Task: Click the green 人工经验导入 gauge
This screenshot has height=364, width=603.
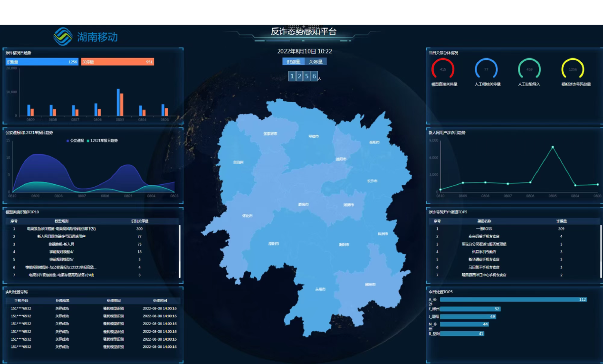Action: tap(529, 69)
